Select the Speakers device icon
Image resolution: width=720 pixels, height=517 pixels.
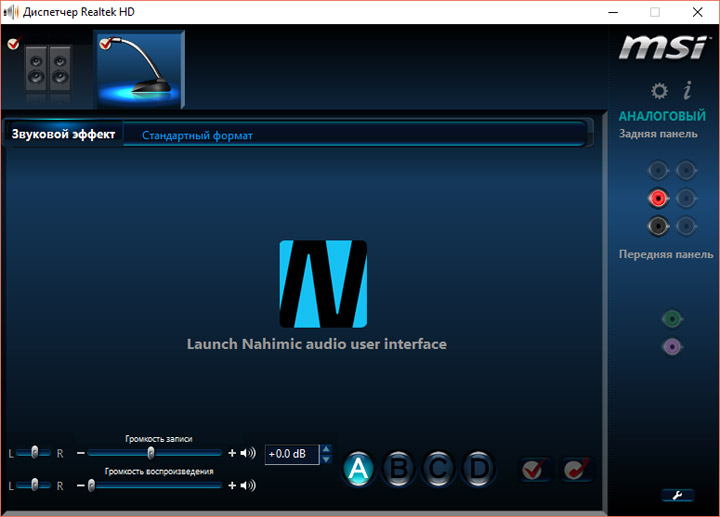click(48, 68)
